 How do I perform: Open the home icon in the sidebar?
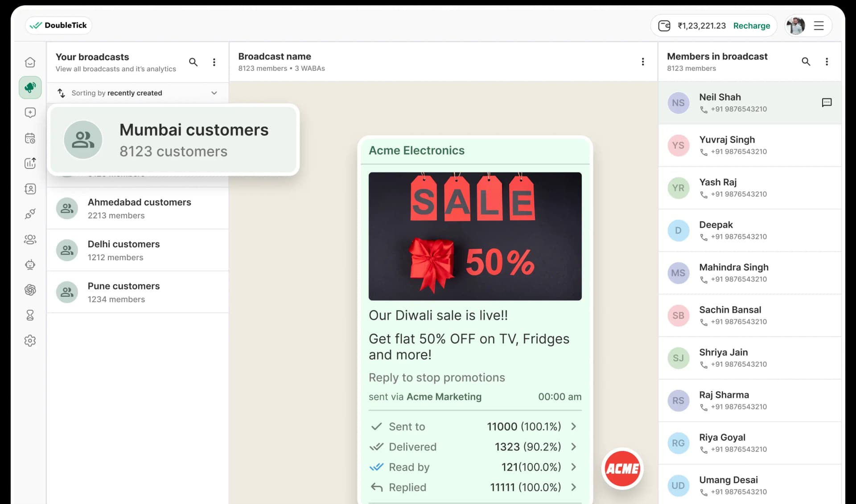coord(30,62)
